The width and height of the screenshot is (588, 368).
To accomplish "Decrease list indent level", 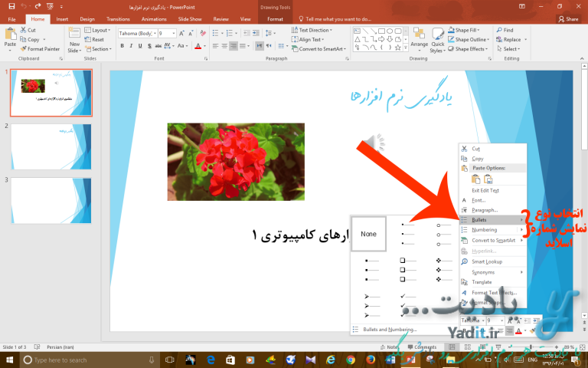I will pos(247,34).
